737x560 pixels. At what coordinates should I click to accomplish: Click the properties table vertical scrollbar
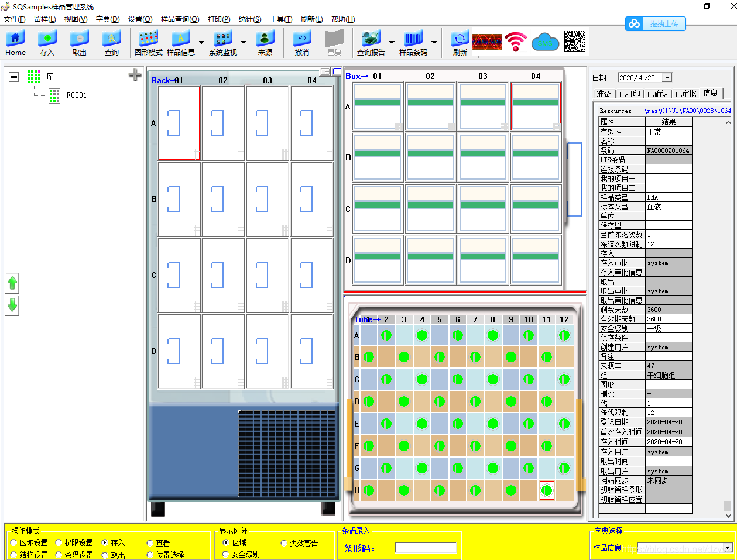728,319
